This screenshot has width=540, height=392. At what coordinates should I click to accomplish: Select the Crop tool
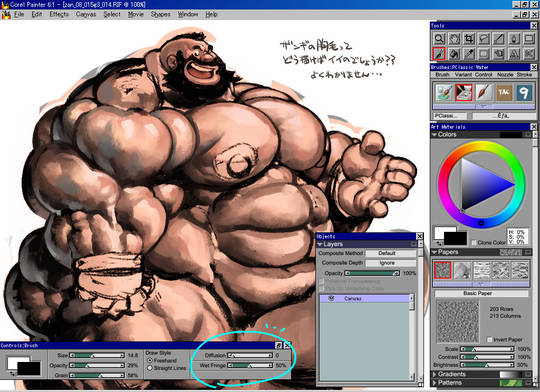(x=469, y=38)
